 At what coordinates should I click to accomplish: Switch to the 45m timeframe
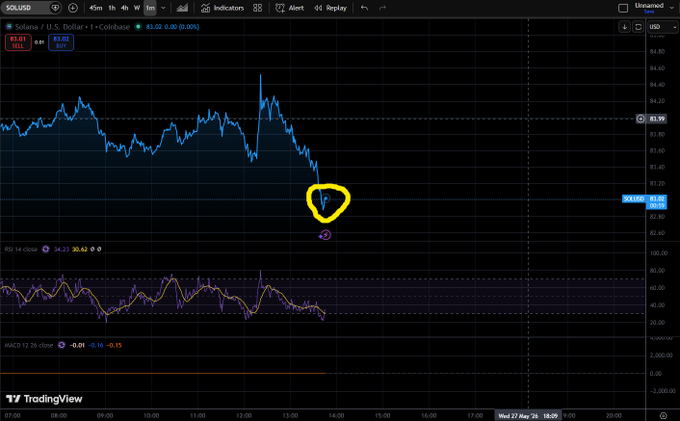point(95,8)
